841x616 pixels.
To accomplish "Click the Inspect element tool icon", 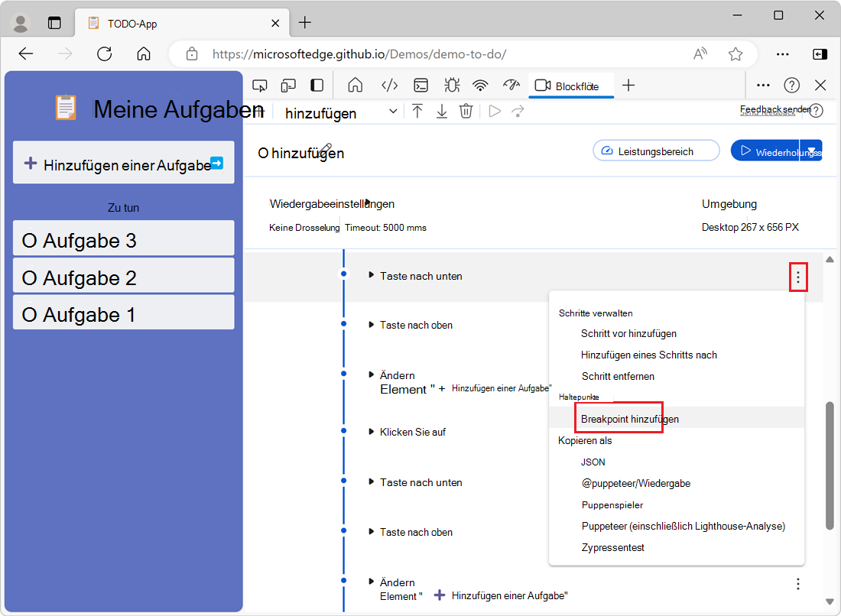I will tap(260, 86).
